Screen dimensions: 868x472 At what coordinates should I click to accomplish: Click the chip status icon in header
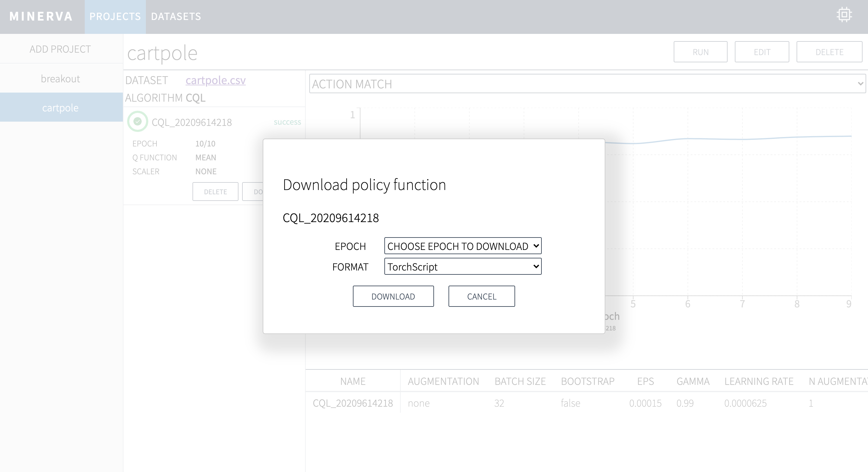(x=844, y=15)
